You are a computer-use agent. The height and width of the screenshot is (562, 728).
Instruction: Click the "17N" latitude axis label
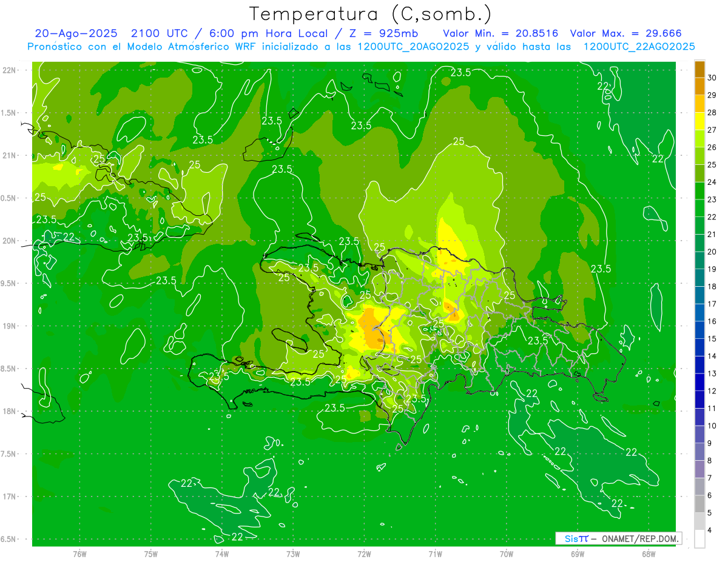(x=9, y=497)
